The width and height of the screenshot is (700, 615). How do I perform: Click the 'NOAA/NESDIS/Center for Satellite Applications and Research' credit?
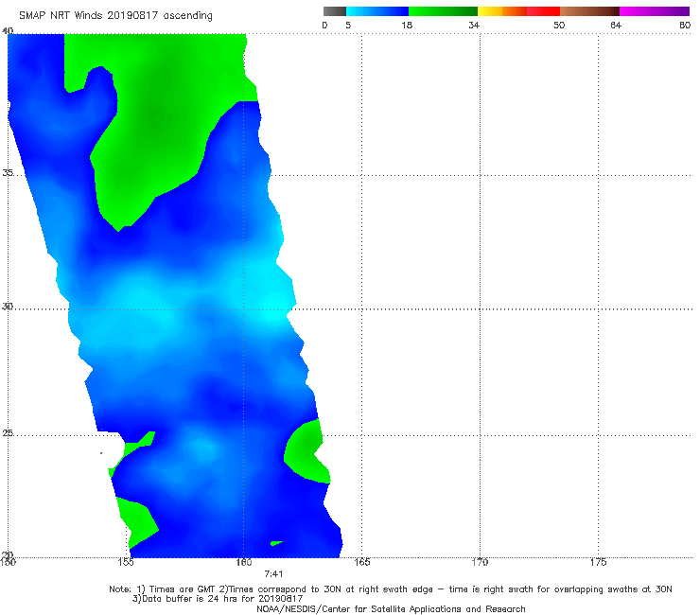point(391,609)
